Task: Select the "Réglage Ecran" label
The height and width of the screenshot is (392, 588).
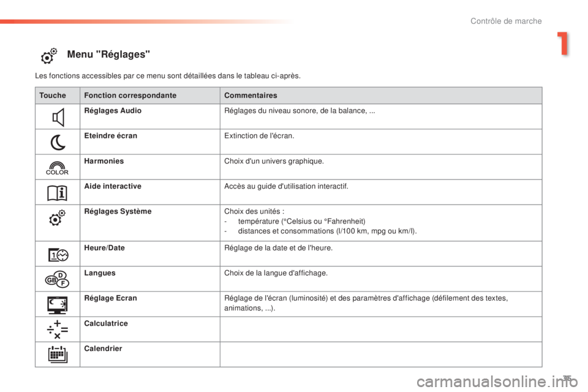Action: [x=110, y=298]
